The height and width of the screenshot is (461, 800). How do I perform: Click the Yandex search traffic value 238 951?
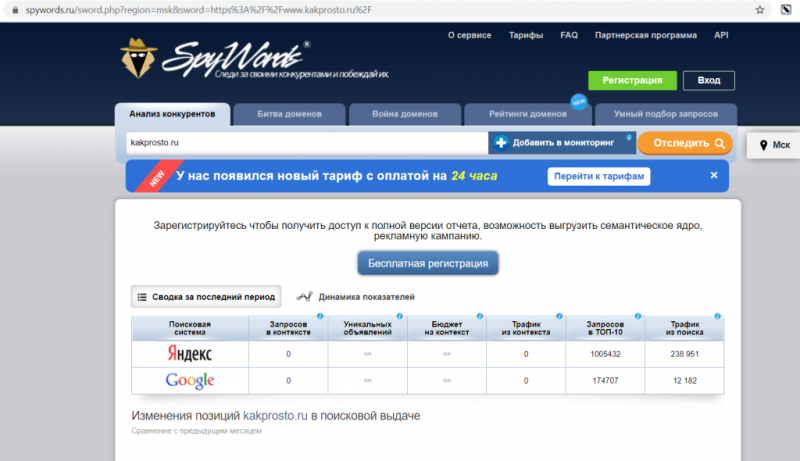(684, 354)
